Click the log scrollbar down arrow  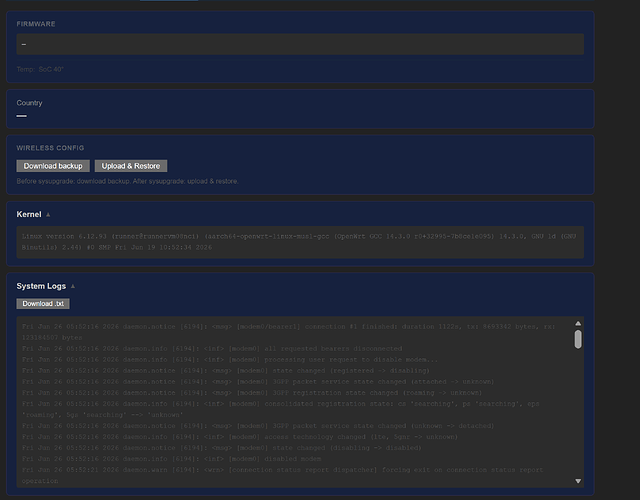coord(578,481)
